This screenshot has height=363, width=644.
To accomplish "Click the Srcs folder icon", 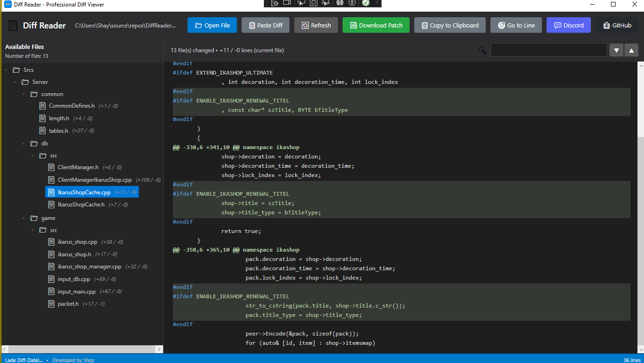I will (16, 70).
